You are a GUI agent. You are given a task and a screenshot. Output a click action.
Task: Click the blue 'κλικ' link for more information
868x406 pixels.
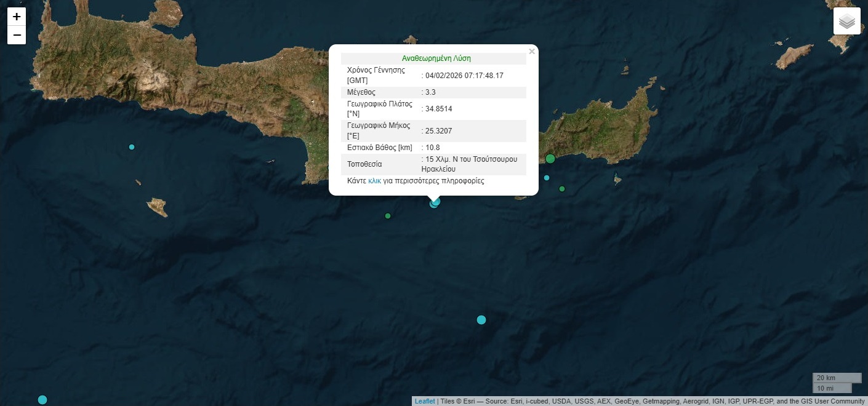point(374,181)
